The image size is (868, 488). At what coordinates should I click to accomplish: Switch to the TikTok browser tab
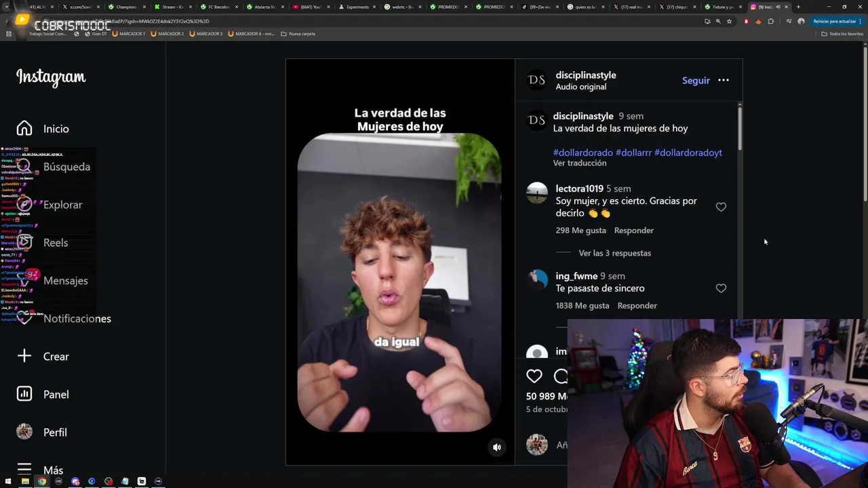tap(540, 7)
